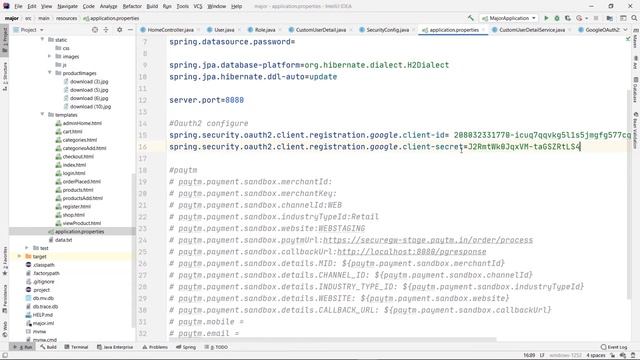Open the Favorites side tab

tap(4, 261)
